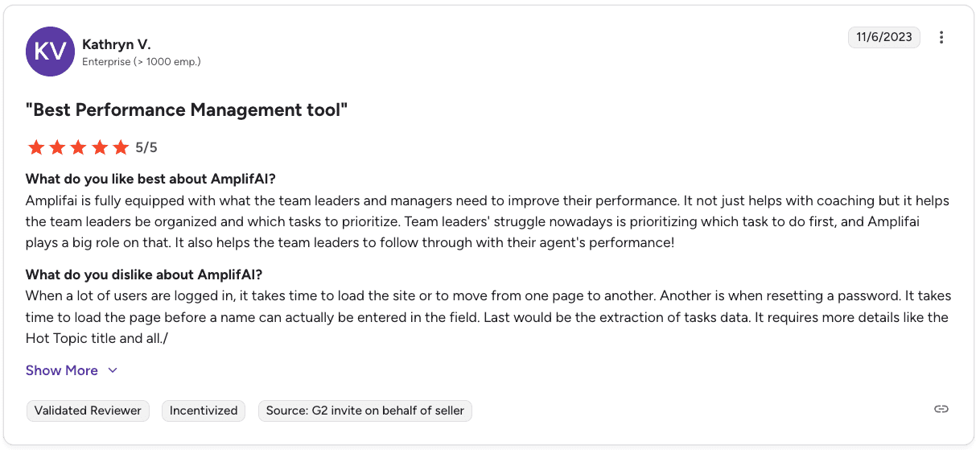Click chevron beside Show More
980x450 pixels.
pyautogui.click(x=113, y=370)
